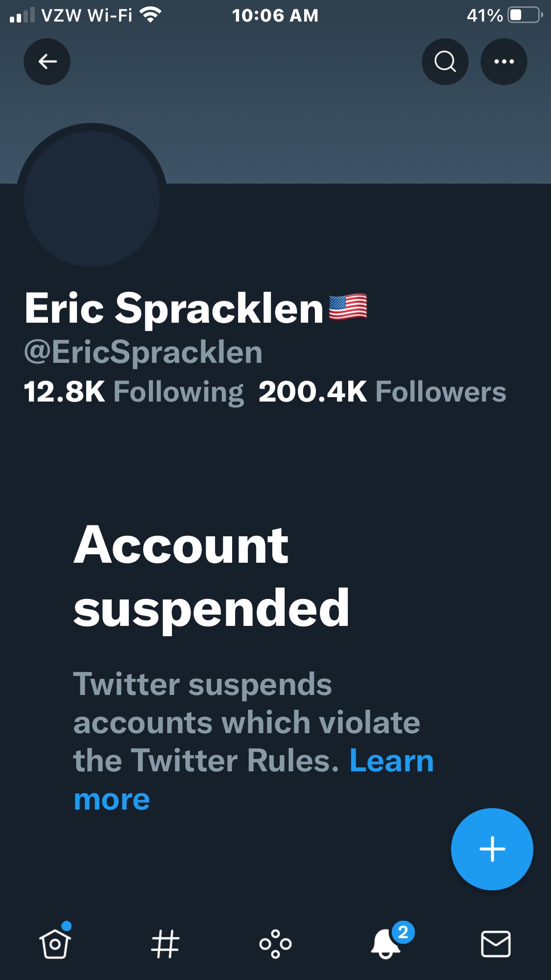Viewport: 551px width, 980px height.
Task: Open the Explore hashtag section
Action: (166, 944)
